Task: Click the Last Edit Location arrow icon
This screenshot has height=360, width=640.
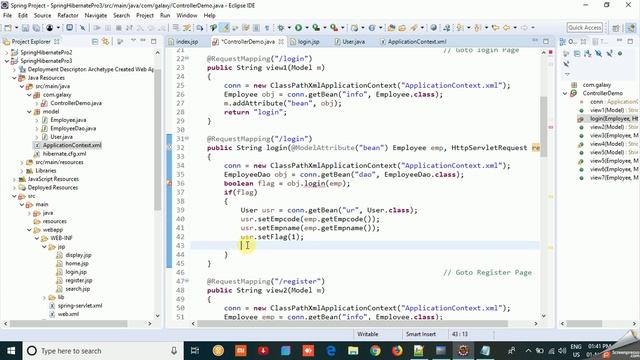Action: click(496, 28)
